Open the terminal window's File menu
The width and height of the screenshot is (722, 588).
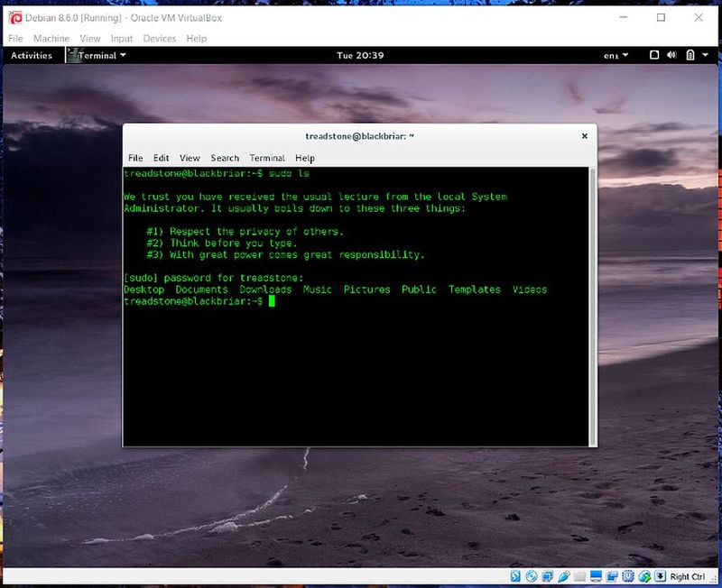[x=135, y=158]
